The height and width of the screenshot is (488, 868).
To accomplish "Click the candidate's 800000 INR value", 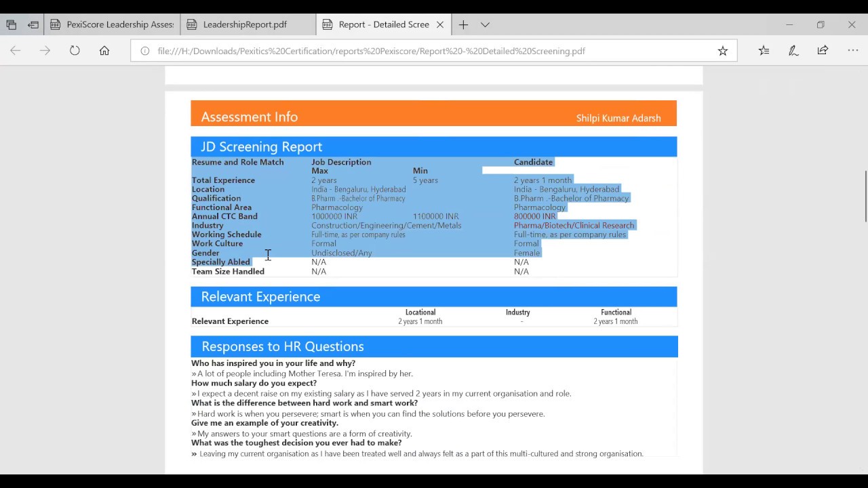I will (x=535, y=216).
